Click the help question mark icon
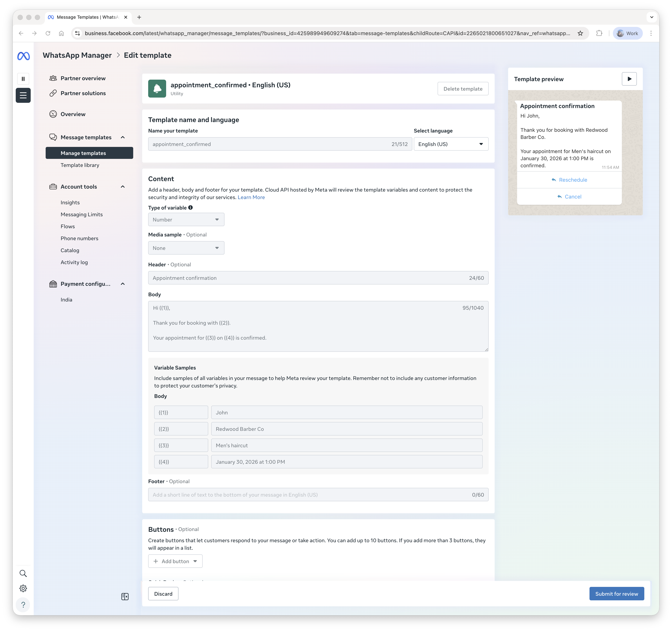Viewport: 672px width, 631px height. coord(23,605)
